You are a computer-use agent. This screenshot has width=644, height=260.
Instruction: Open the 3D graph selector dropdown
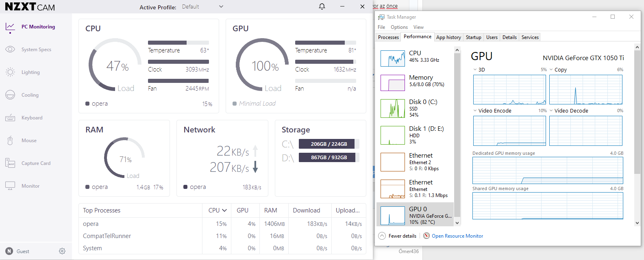pyautogui.click(x=475, y=69)
